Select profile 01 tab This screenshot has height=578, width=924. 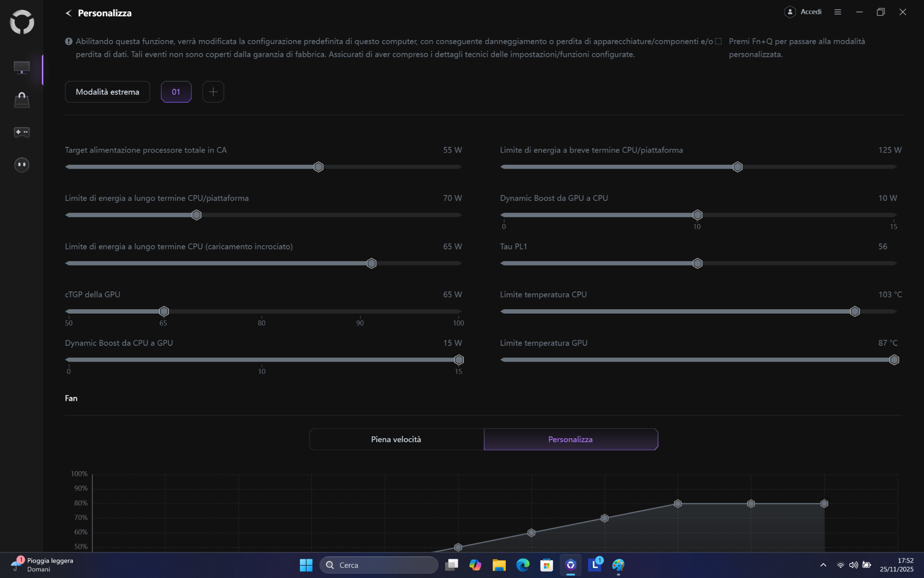[x=176, y=92]
